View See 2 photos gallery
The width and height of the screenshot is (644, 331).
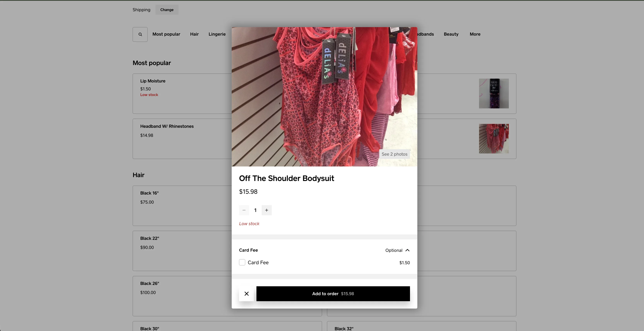tap(395, 154)
